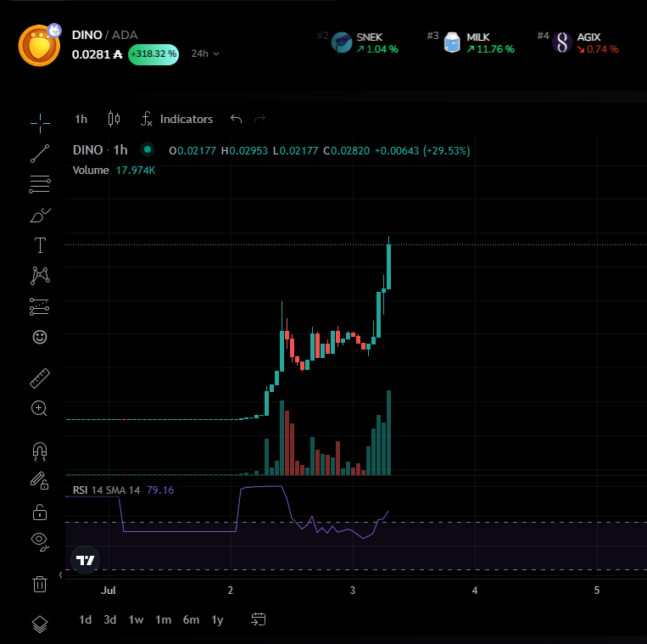The width and height of the screenshot is (647, 644).
Task: Click the DINO / ADA pair title
Action: [105, 35]
